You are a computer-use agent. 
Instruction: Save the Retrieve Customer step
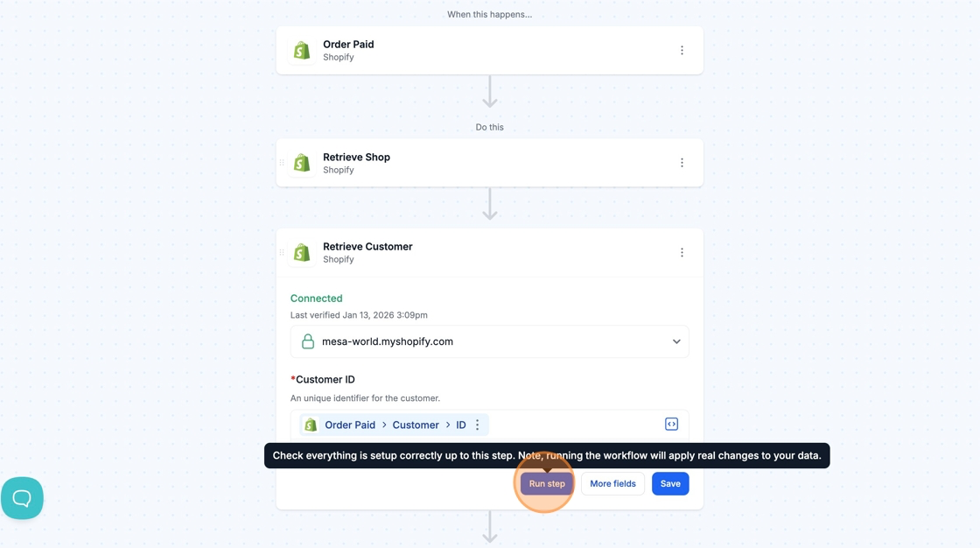point(670,484)
